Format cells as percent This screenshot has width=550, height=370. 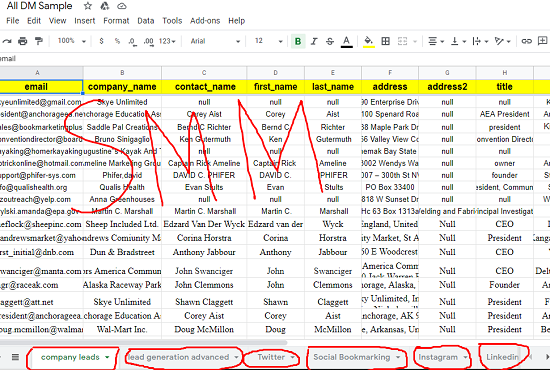pos(117,41)
